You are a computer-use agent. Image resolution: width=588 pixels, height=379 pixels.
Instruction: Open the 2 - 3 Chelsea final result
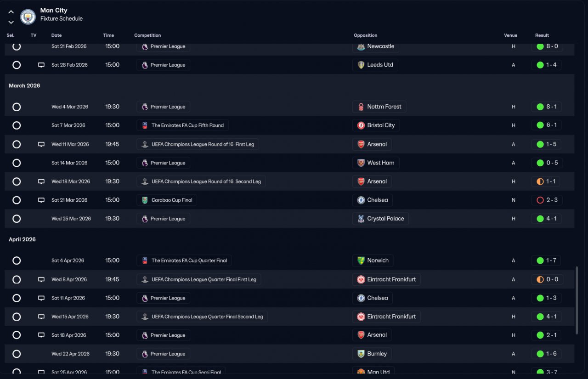click(x=547, y=200)
